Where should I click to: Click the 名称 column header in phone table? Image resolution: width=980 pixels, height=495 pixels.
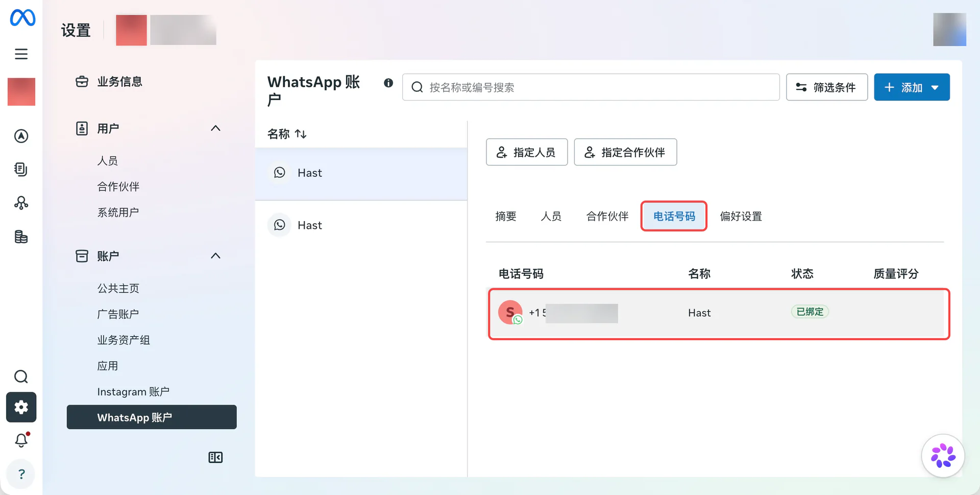tap(699, 274)
